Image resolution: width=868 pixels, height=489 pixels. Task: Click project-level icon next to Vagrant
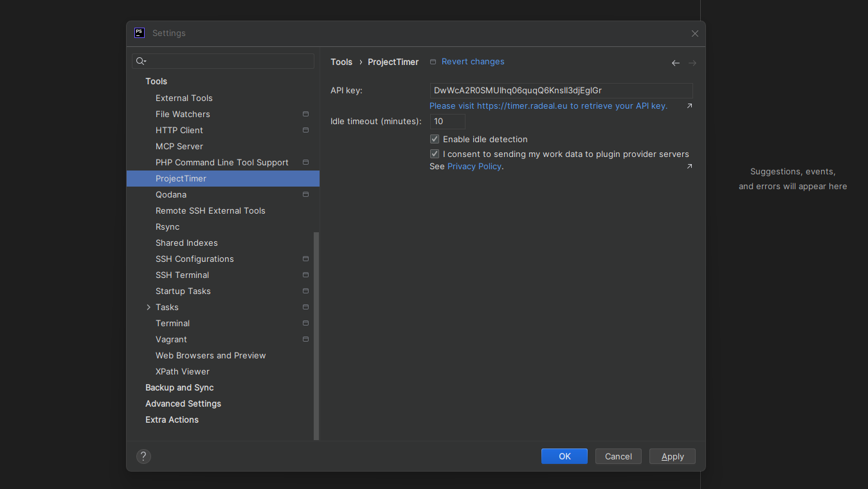pyautogui.click(x=305, y=339)
